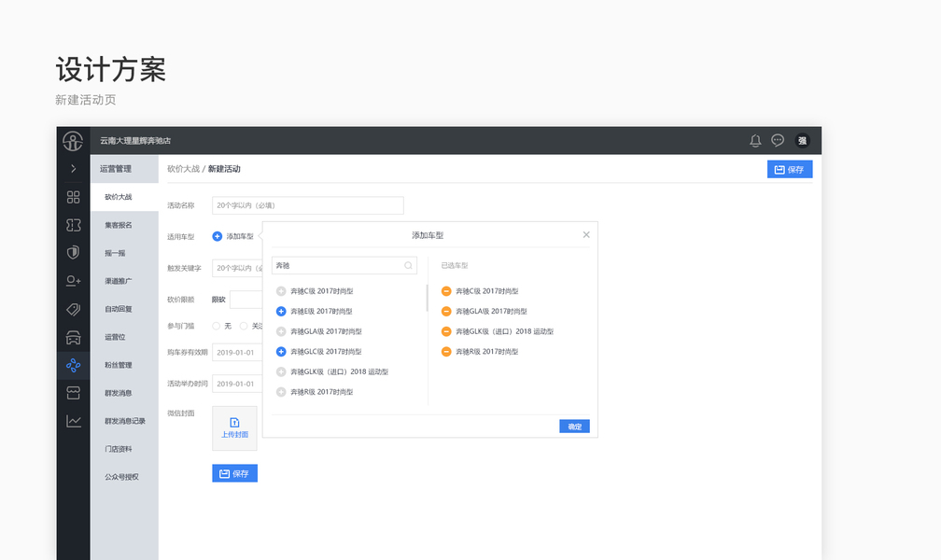Click the 已选车型 heading text
Screen dimensions: 941x560
point(455,265)
